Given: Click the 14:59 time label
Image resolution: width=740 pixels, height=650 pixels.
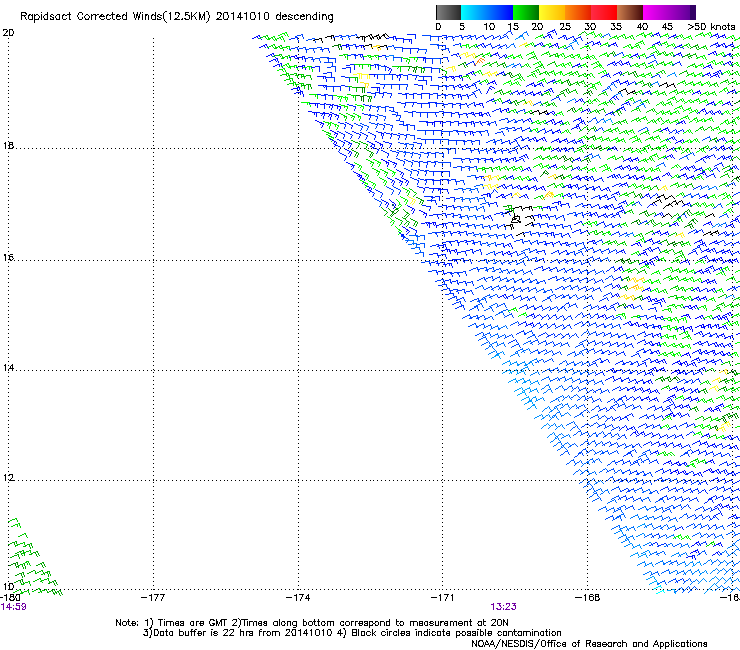Looking at the screenshot, I should coord(13,607).
